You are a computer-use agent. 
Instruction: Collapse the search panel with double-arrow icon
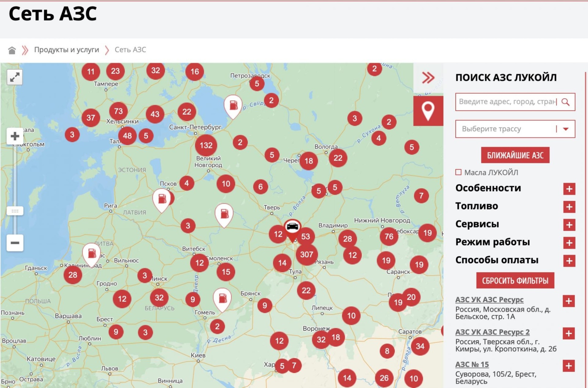click(428, 78)
